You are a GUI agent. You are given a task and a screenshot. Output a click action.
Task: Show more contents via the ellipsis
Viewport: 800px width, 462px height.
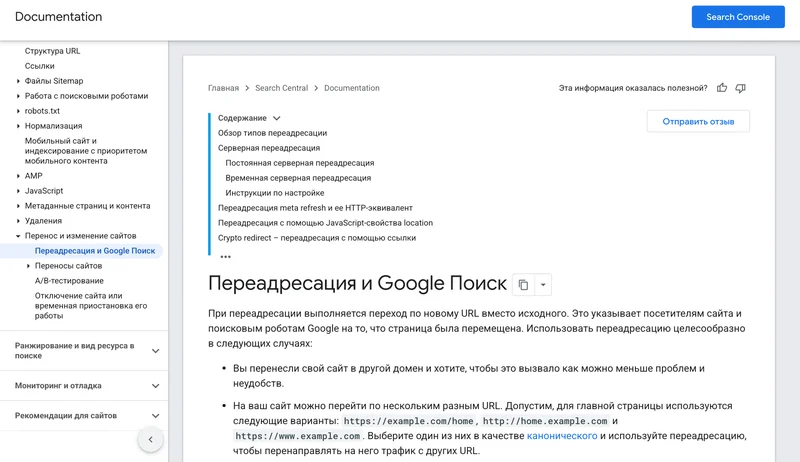click(x=226, y=256)
